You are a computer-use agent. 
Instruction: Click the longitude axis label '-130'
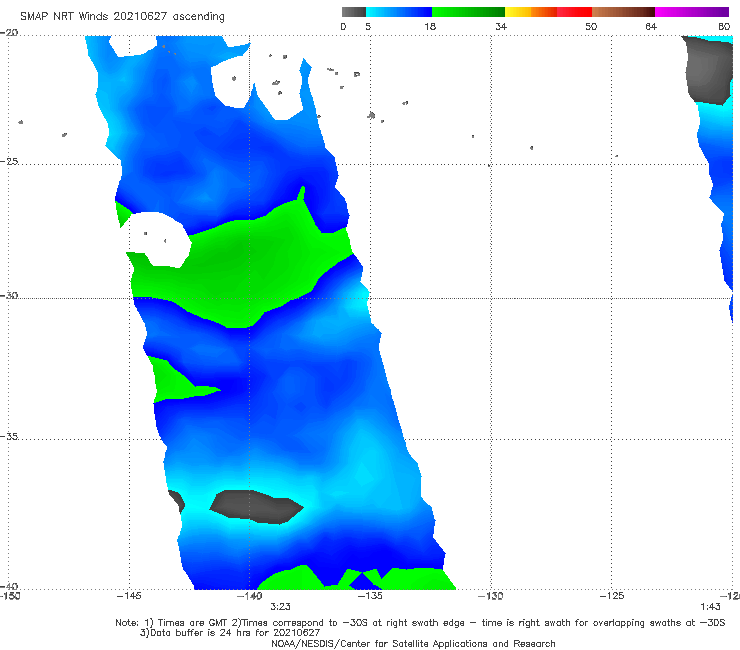pyautogui.click(x=491, y=596)
